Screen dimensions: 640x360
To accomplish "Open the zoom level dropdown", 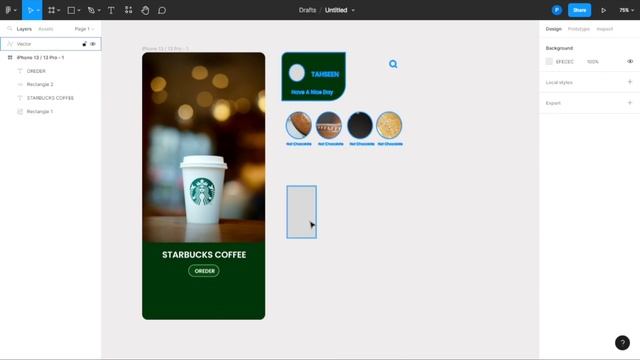I will point(626,10).
